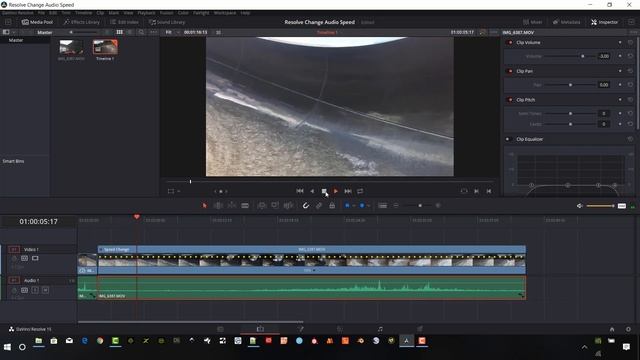The image size is (640, 360).
Task: Mute audio with the speaker icon
Action: coord(580,206)
